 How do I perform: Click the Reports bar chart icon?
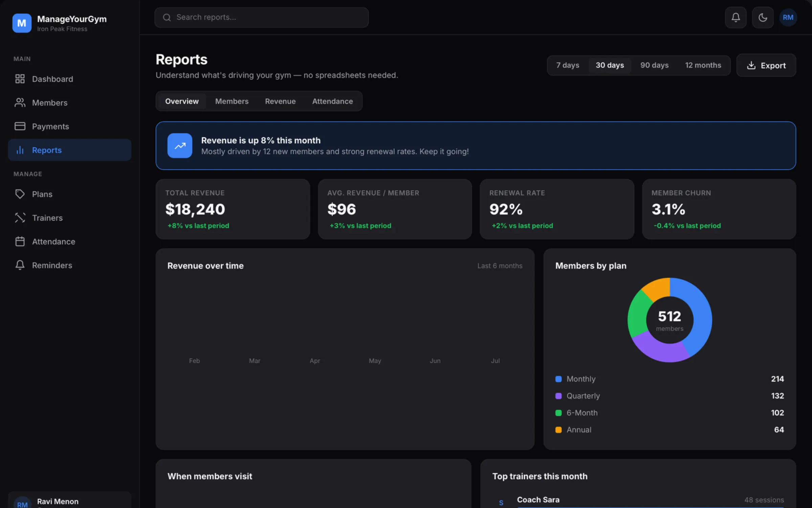click(x=20, y=150)
